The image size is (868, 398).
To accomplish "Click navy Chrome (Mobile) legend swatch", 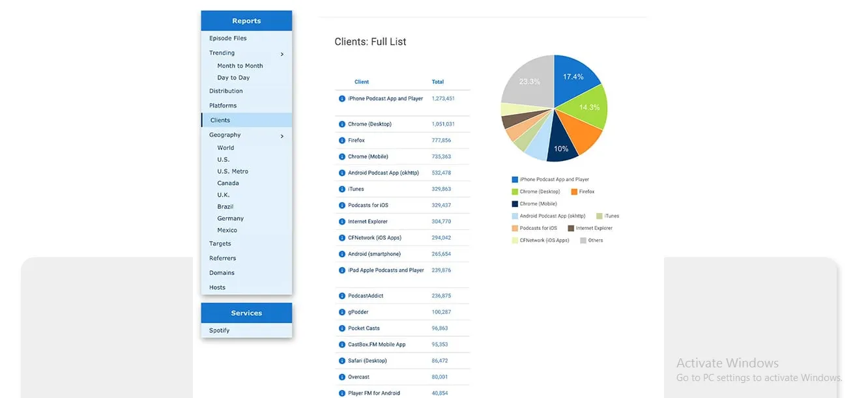I will click(x=515, y=204).
